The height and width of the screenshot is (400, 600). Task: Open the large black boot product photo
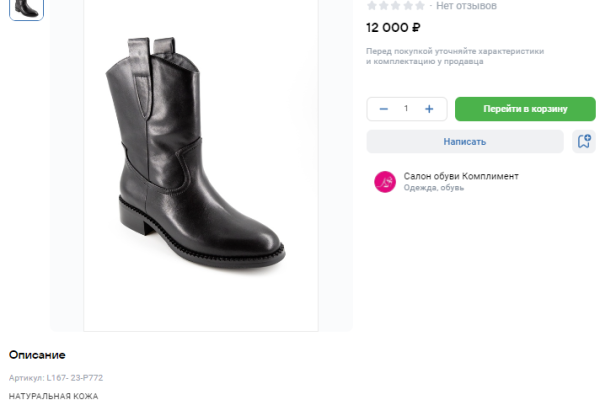(x=200, y=160)
